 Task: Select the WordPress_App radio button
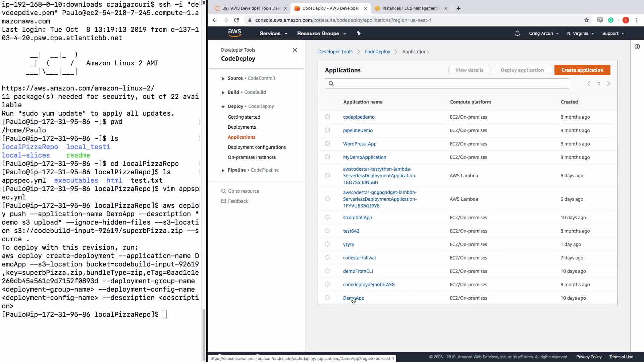(x=327, y=144)
